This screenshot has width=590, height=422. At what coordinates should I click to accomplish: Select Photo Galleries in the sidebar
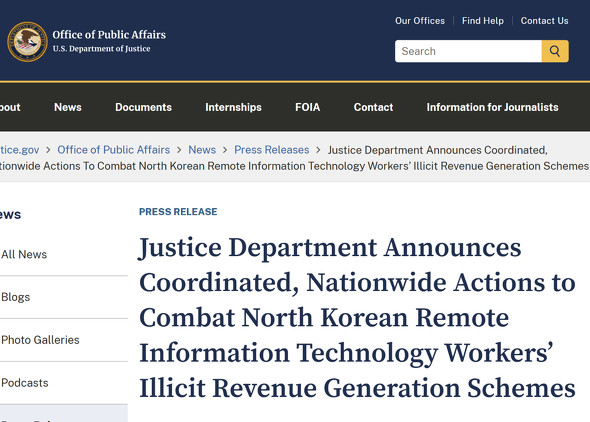40,340
